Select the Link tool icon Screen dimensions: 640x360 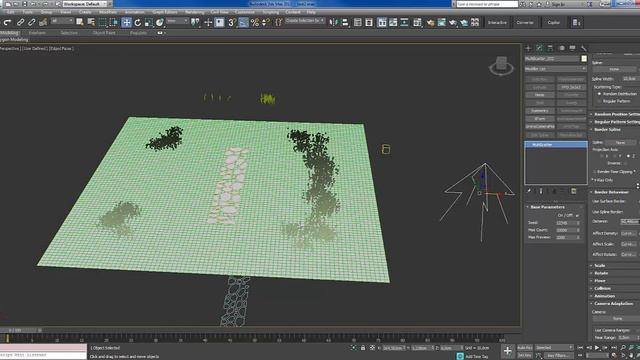point(20,22)
